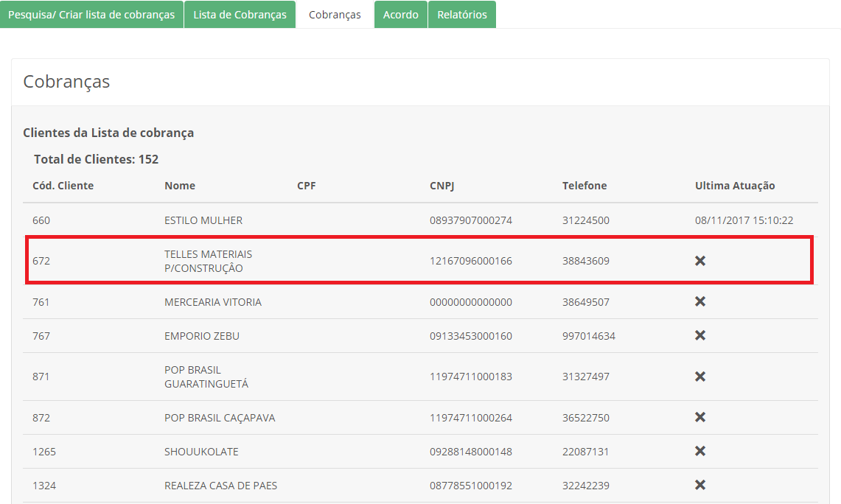Click the CNPJ column header
Viewport: 841px width, 504px height.
click(442, 186)
